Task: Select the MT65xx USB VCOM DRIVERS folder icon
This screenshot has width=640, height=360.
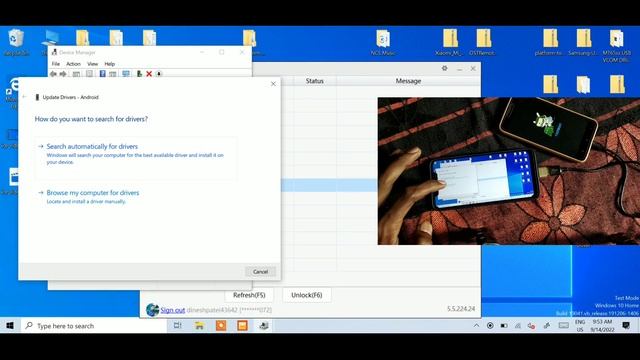Action: point(617,46)
